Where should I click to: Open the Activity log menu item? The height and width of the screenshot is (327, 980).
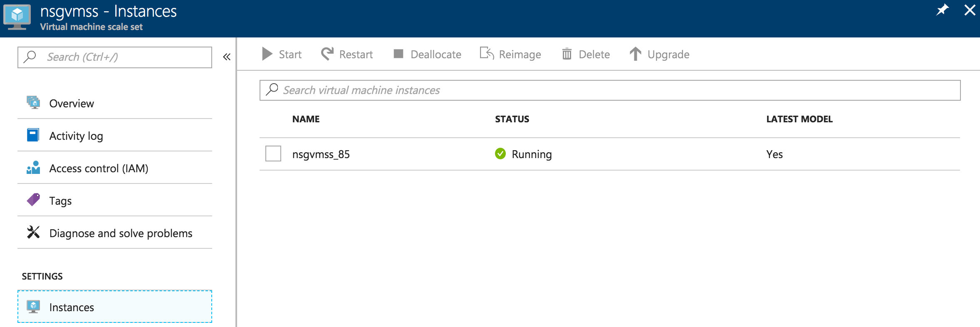(x=115, y=136)
